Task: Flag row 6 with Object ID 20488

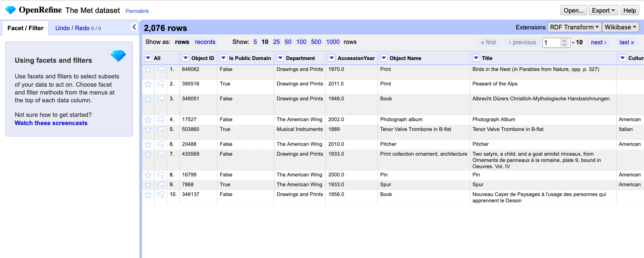Action: click(161, 144)
